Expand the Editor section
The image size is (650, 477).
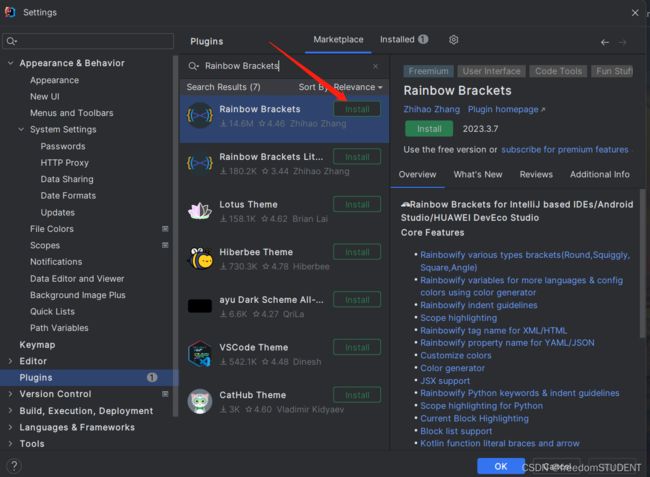click(x=10, y=361)
